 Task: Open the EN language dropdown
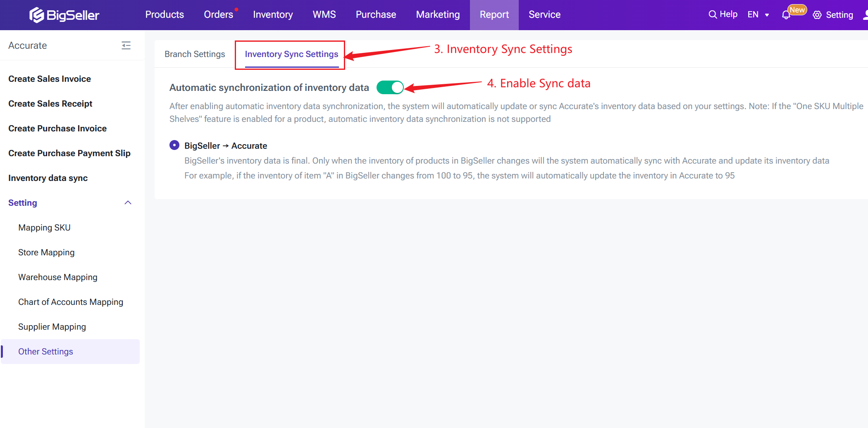pos(758,15)
